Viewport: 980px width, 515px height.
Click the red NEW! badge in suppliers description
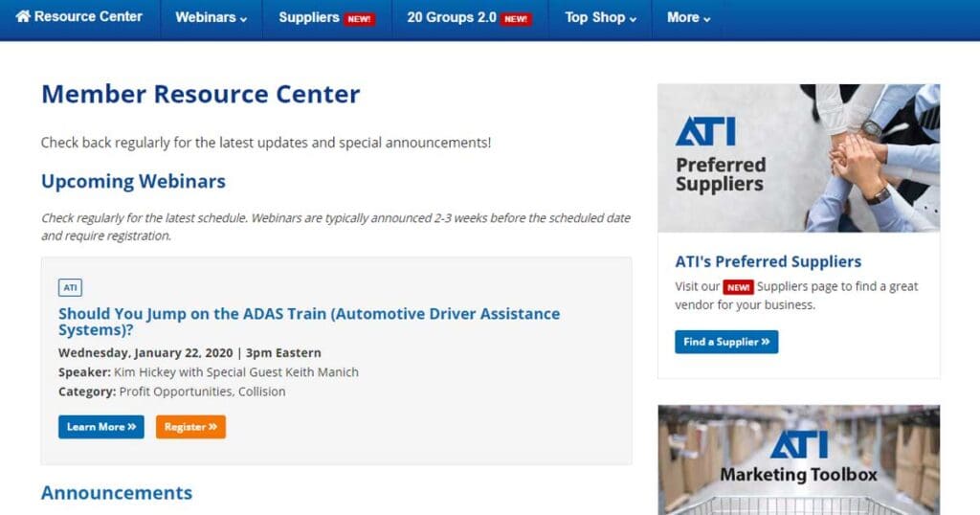(x=738, y=286)
